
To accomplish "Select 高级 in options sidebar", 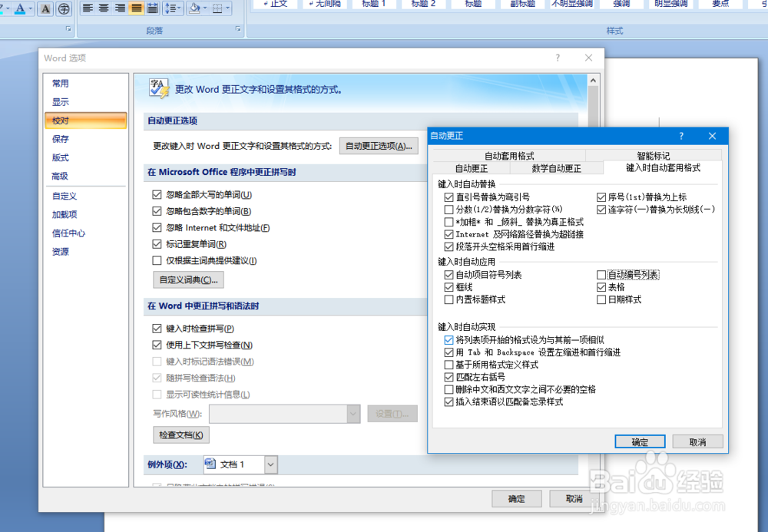I will pos(86,177).
